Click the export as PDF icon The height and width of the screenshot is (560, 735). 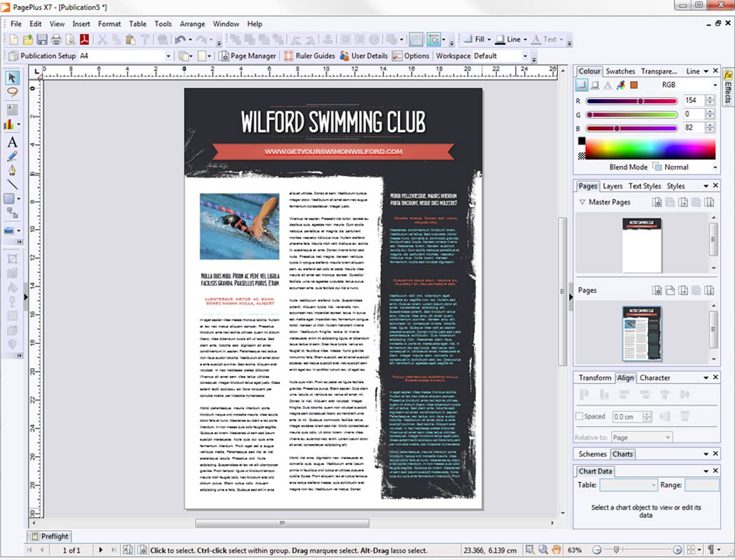pos(85,39)
